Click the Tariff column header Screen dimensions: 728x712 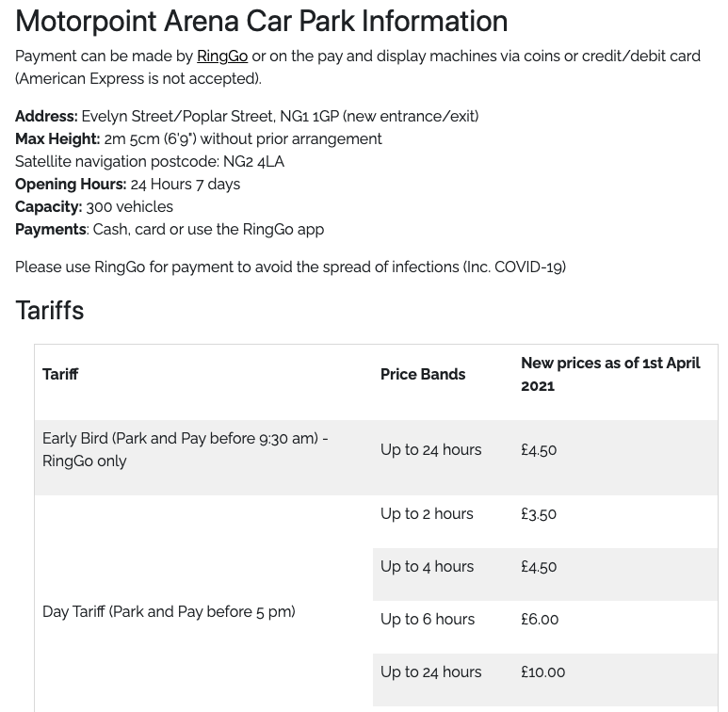[x=60, y=375]
